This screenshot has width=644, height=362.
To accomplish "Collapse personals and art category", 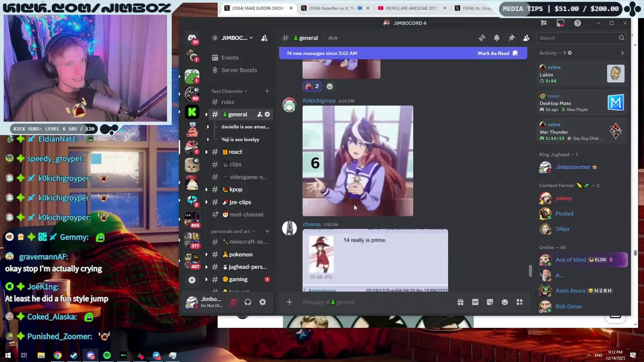I will pos(233,231).
